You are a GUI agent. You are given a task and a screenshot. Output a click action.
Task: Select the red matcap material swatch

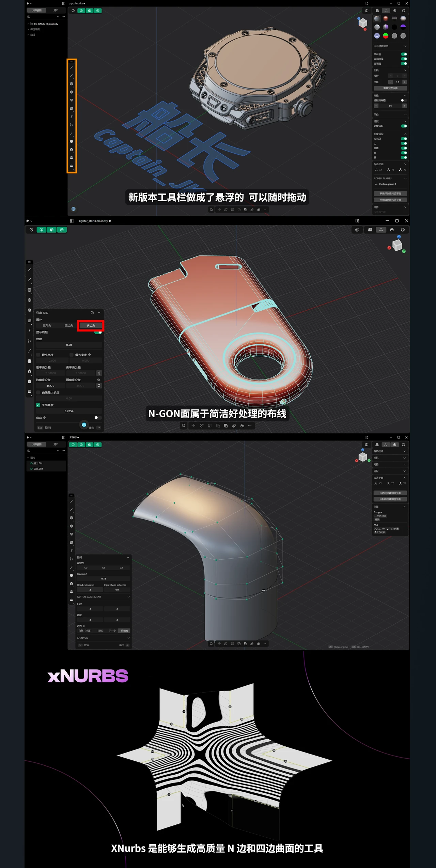click(x=386, y=18)
